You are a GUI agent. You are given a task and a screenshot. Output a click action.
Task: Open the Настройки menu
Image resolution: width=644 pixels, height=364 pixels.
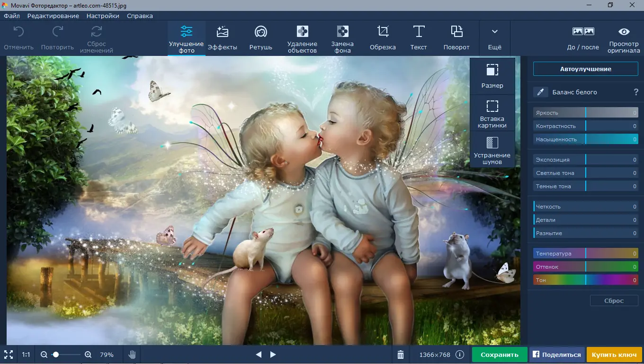(x=103, y=16)
